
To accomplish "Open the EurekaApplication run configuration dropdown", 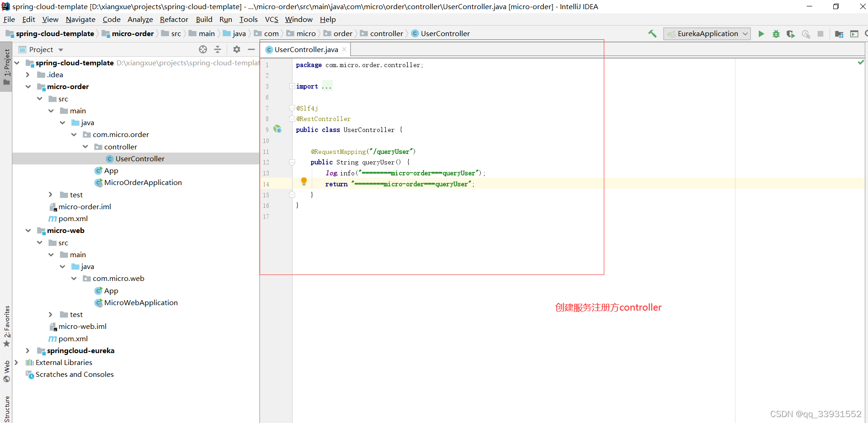I will [707, 34].
